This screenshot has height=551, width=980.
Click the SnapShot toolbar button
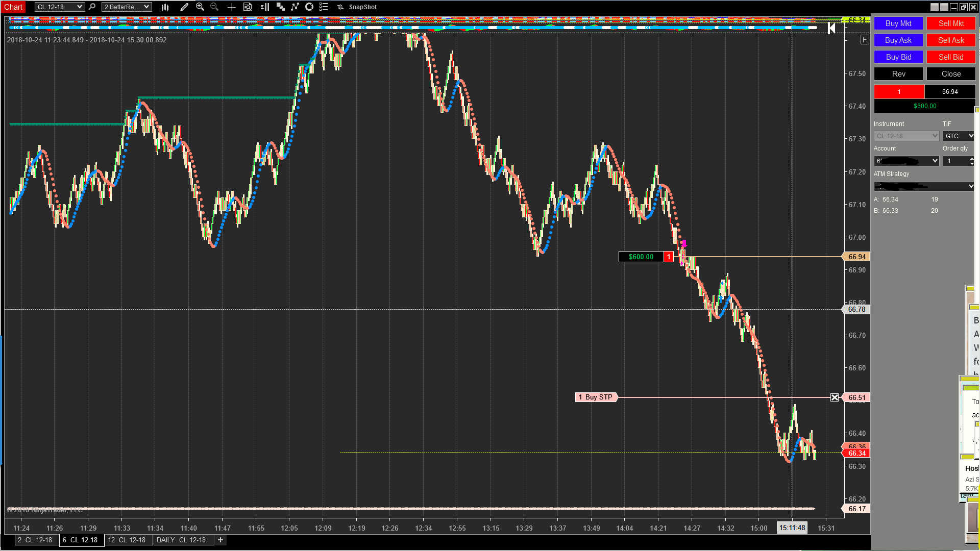362,7
